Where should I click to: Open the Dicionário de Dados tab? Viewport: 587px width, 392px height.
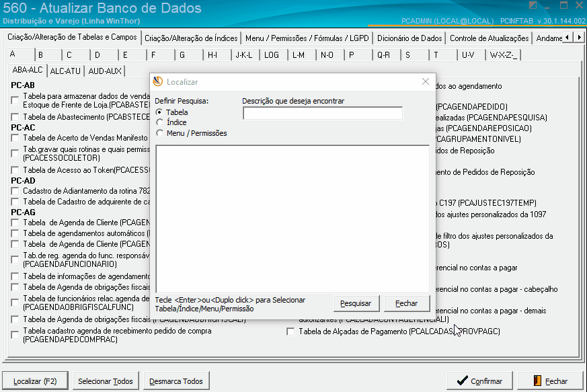tap(409, 38)
